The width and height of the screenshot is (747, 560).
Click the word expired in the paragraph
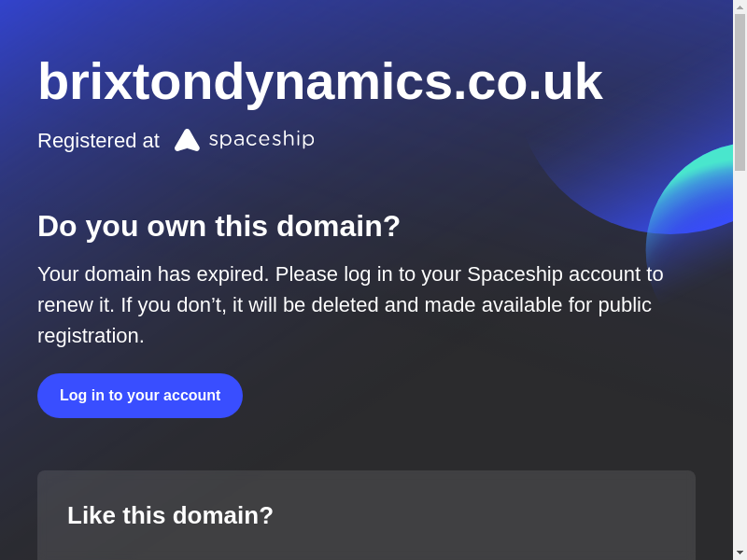(232, 274)
